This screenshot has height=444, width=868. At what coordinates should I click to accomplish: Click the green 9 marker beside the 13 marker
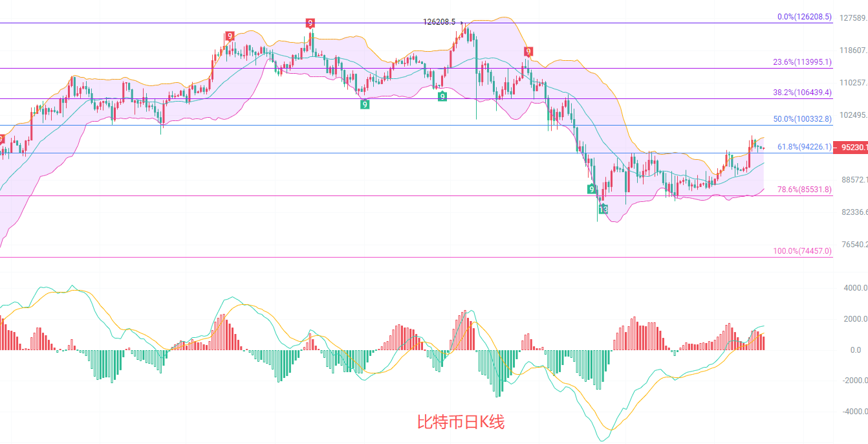tap(591, 189)
